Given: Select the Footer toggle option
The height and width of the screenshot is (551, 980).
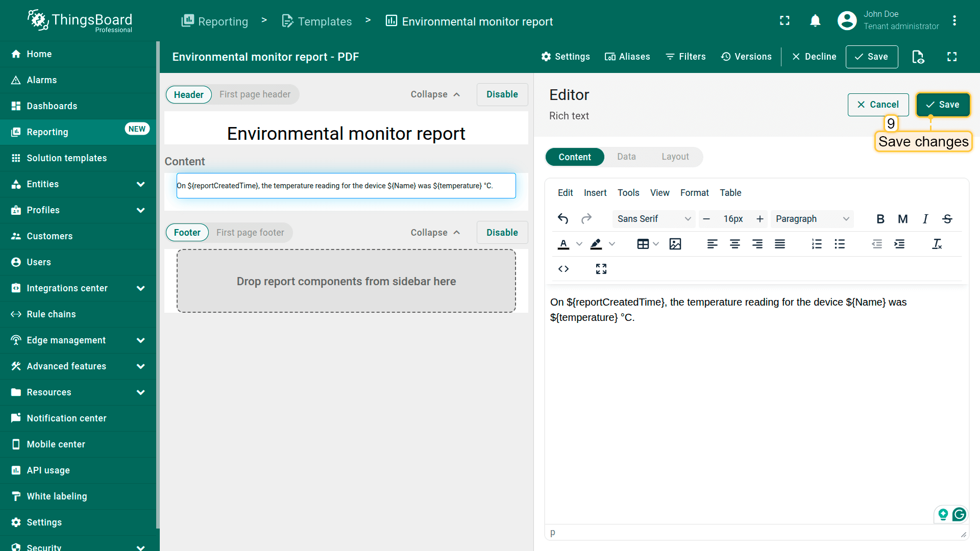Looking at the screenshot, I should tap(187, 233).
